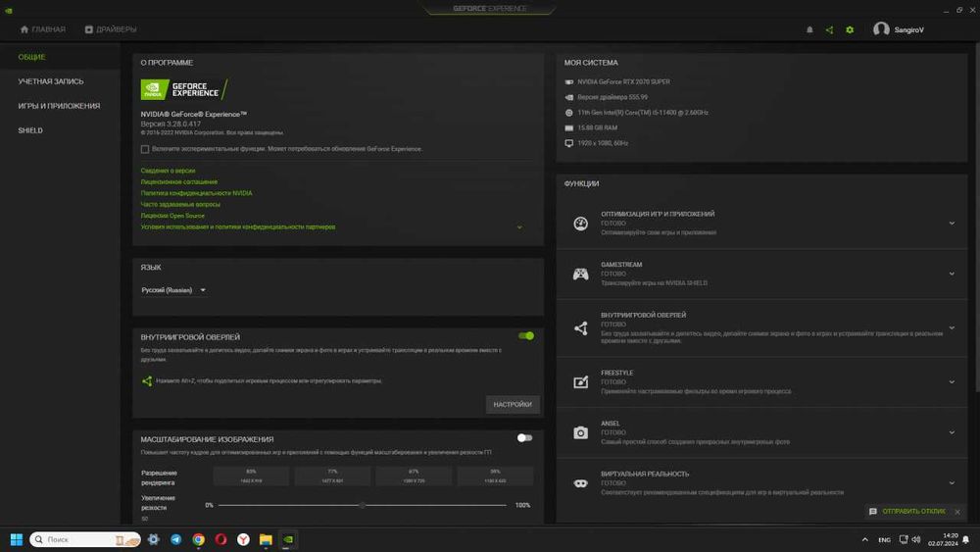Click the CPU icon beside Intel Core i5-11400
The image size is (980, 552).
pos(568,113)
